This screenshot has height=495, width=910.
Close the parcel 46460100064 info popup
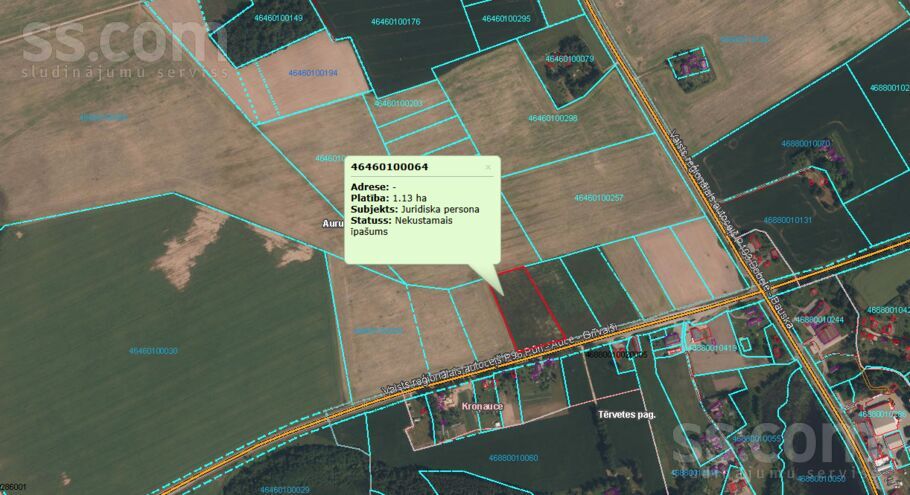point(488,168)
